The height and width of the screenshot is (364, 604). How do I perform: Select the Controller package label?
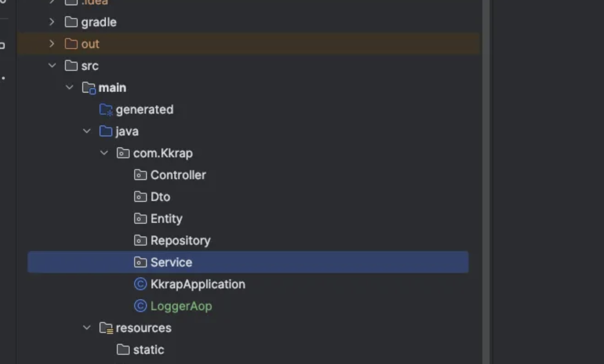(x=178, y=175)
